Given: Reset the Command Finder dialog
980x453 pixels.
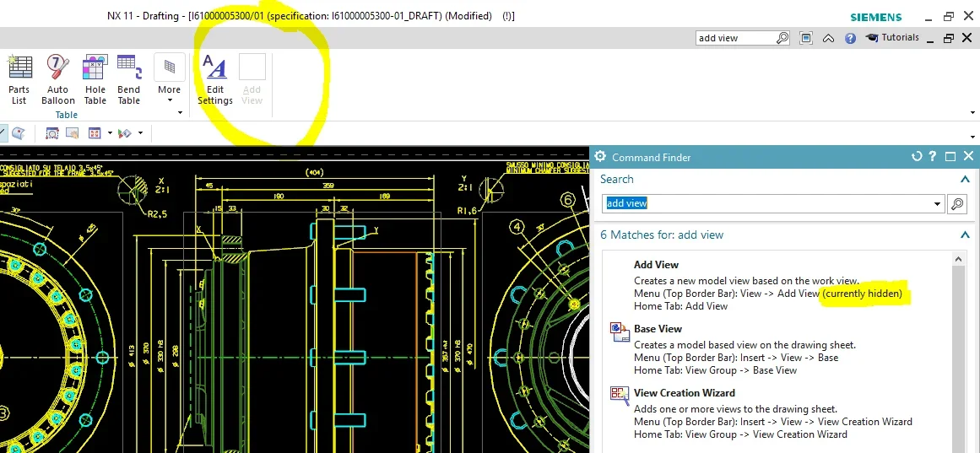Looking at the screenshot, I should tap(917, 156).
